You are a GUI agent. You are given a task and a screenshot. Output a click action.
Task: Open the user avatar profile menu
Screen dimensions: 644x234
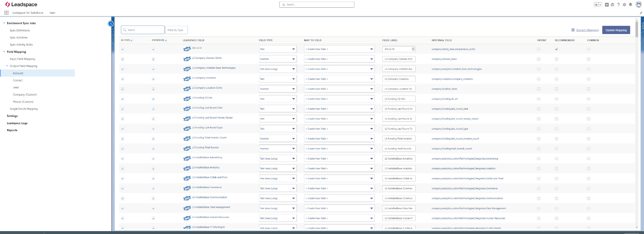638,5
